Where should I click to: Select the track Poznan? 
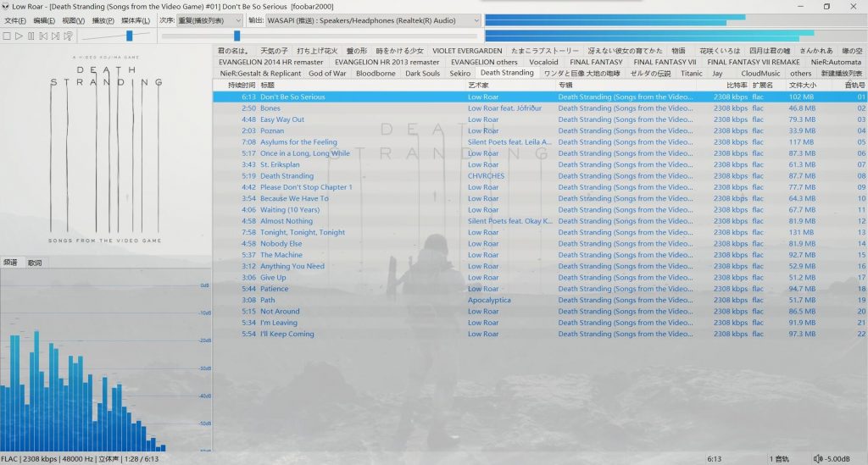point(540,131)
